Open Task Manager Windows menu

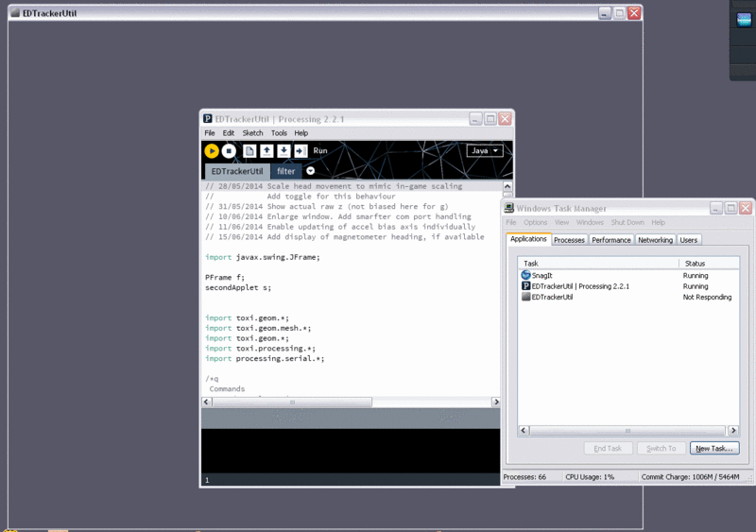tap(590, 222)
